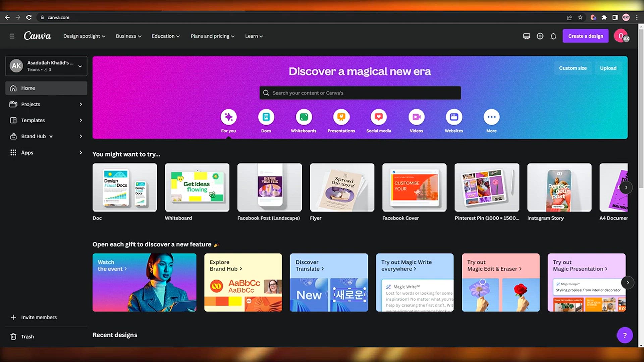Choose the Whiteboard design thumbnail
The height and width of the screenshot is (362, 644).
[x=197, y=187]
